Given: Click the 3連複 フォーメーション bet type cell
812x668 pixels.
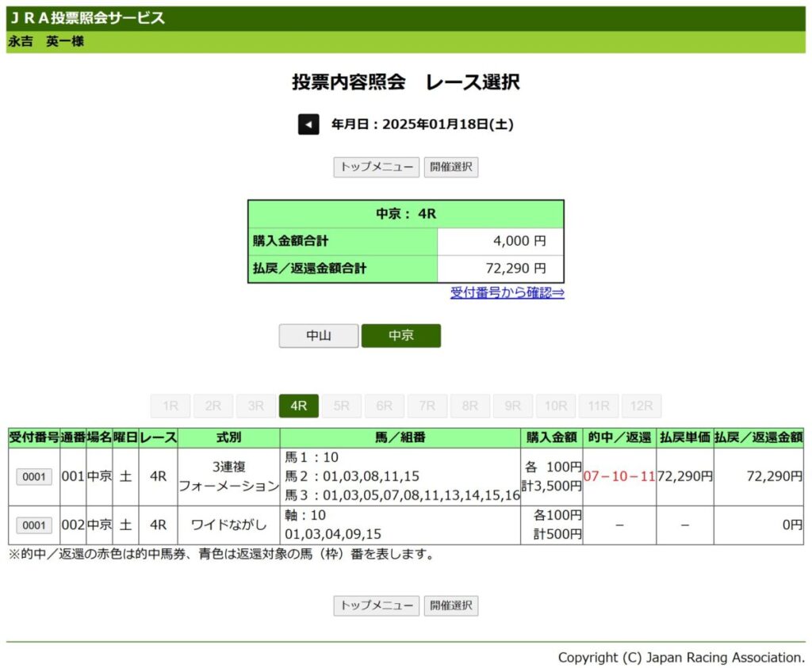Looking at the screenshot, I should coord(229,476).
